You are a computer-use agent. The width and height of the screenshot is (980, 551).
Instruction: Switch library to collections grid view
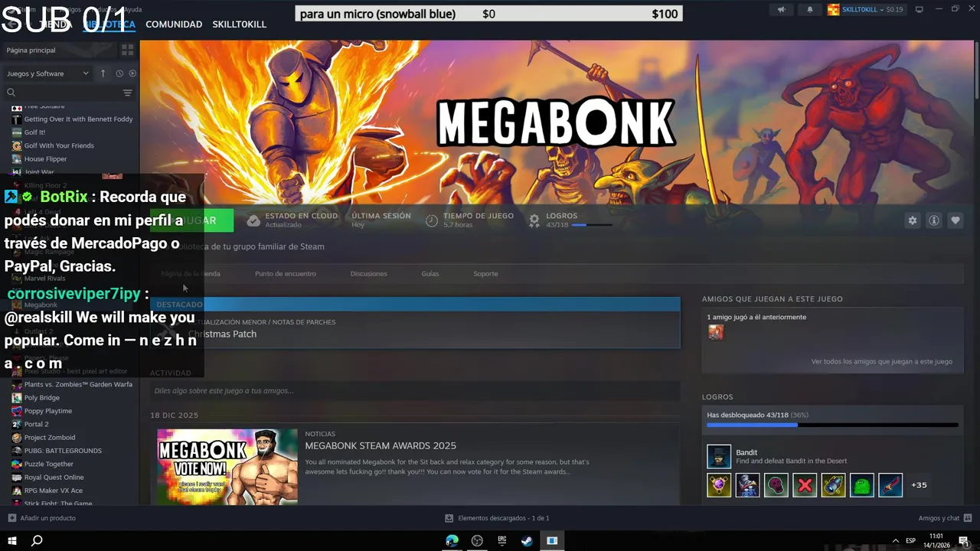tap(127, 50)
